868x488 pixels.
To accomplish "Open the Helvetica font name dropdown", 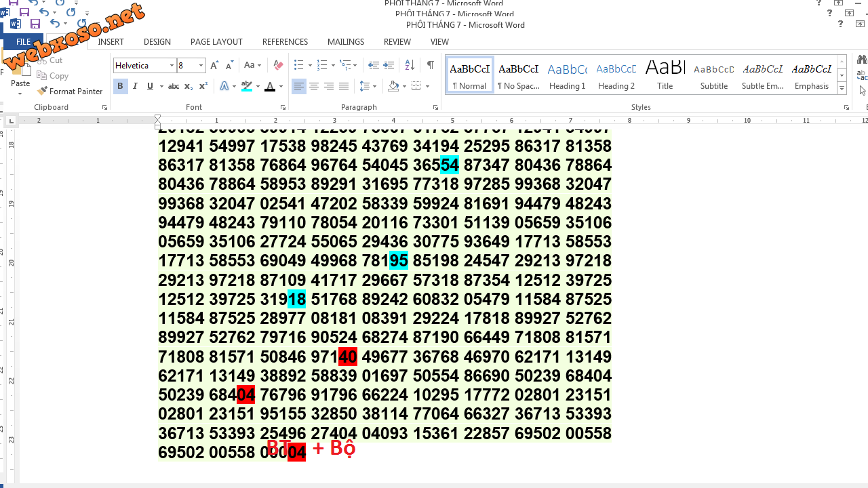I will (172, 66).
